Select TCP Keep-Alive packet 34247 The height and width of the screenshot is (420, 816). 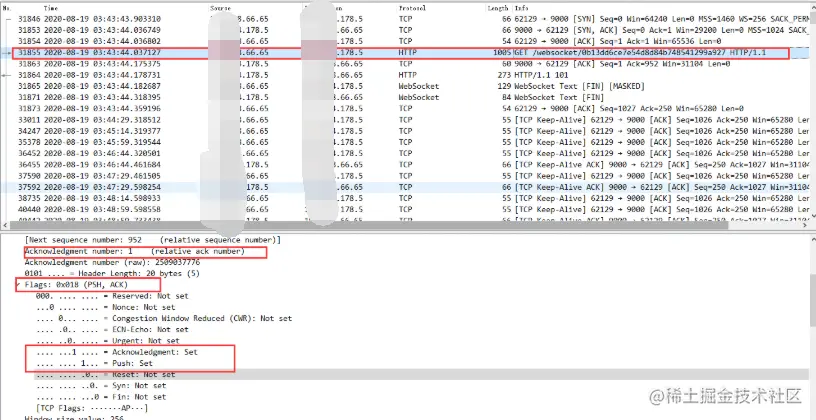tap(406, 131)
